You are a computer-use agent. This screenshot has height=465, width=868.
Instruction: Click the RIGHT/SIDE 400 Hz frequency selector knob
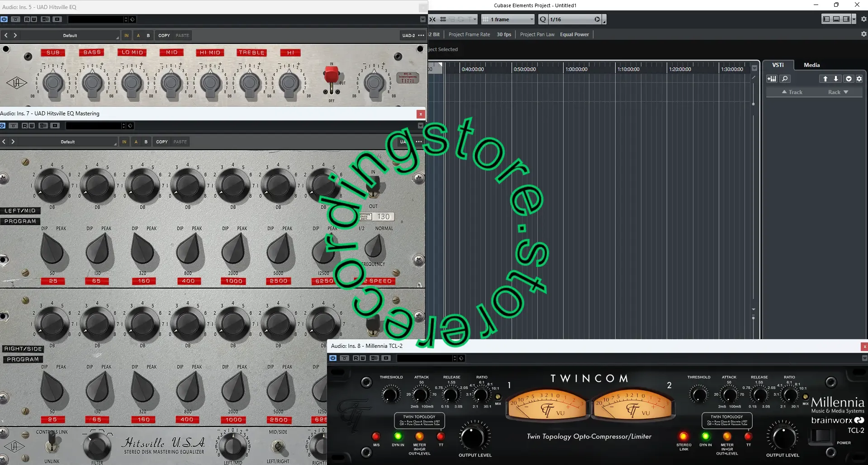click(x=188, y=387)
